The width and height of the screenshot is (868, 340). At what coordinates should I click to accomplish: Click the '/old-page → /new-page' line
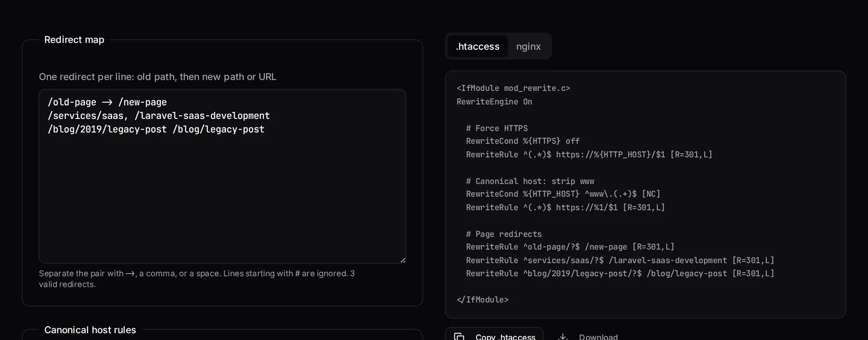pyautogui.click(x=107, y=102)
